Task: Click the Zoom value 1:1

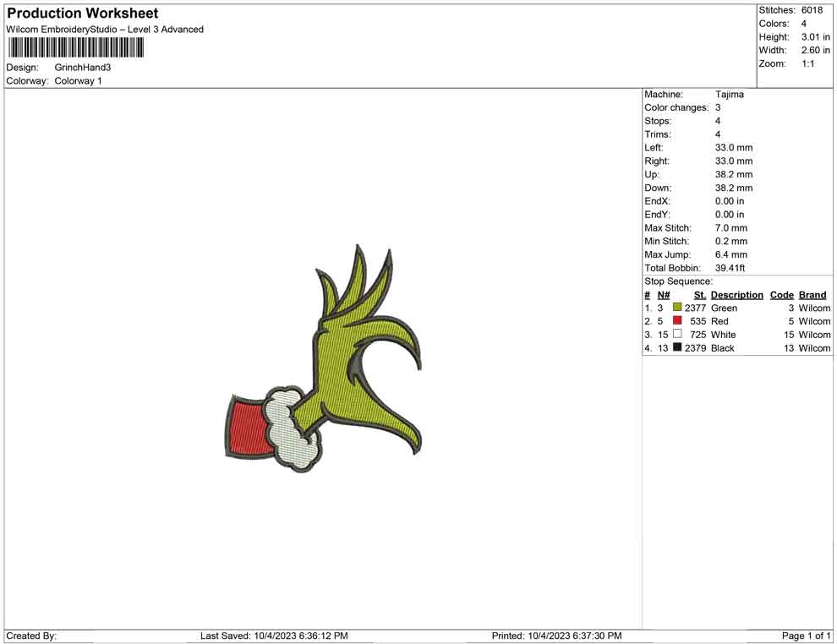Action: coord(807,63)
